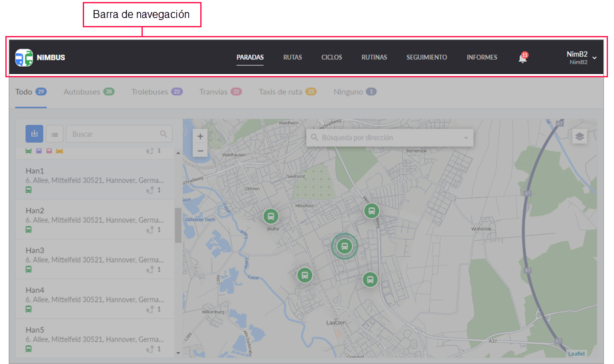Click the bus stop marker near Wülfel
The width and height of the screenshot is (614, 364).
coord(271,216)
